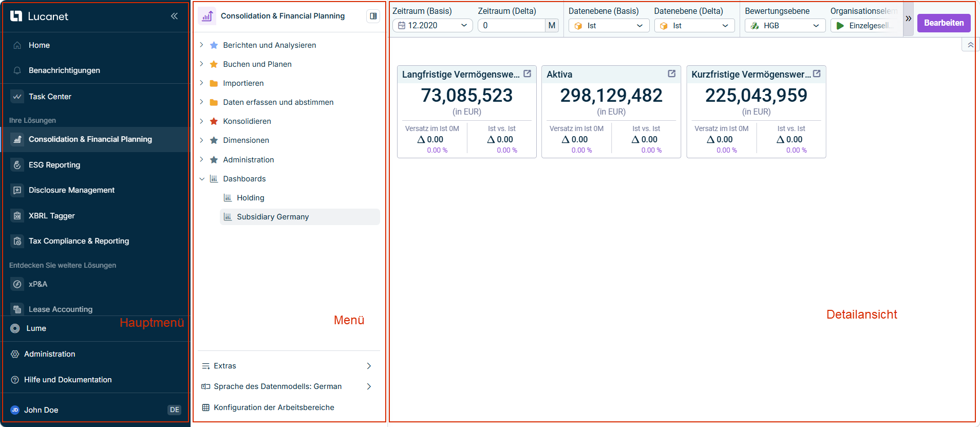
Task: Click the Consolidation & Financial Planning header icon
Action: click(207, 16)
